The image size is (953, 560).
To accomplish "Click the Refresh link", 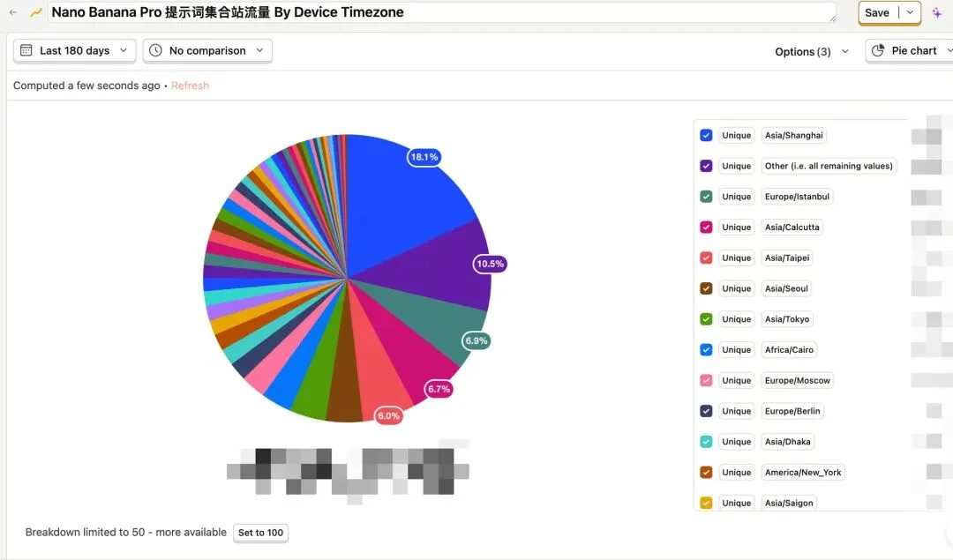I will [x=190, y=86].
